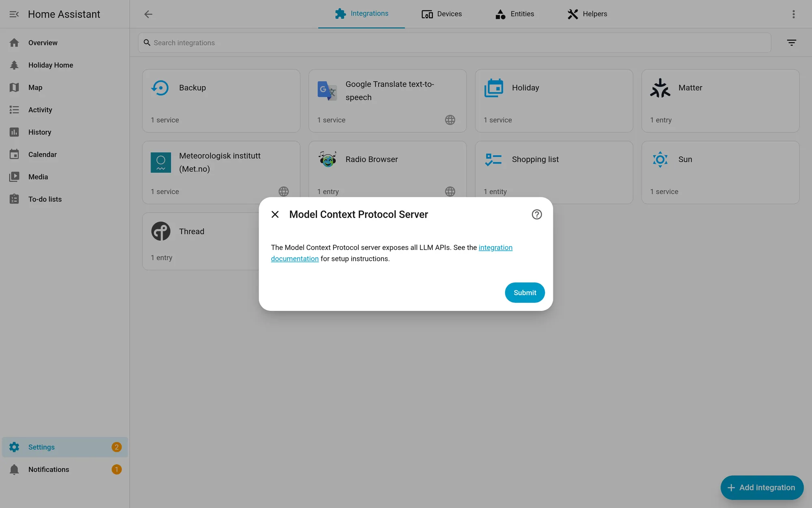
Task: Close the Model Context Protocol Server dialog
Action: 275,214
